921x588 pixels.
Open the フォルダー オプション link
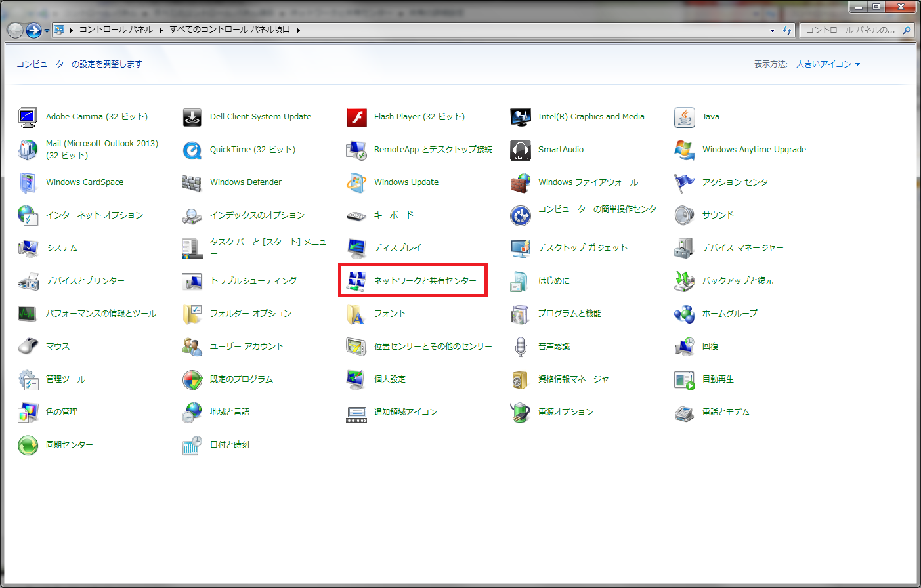pyautogui.click(x=251, y=314)
